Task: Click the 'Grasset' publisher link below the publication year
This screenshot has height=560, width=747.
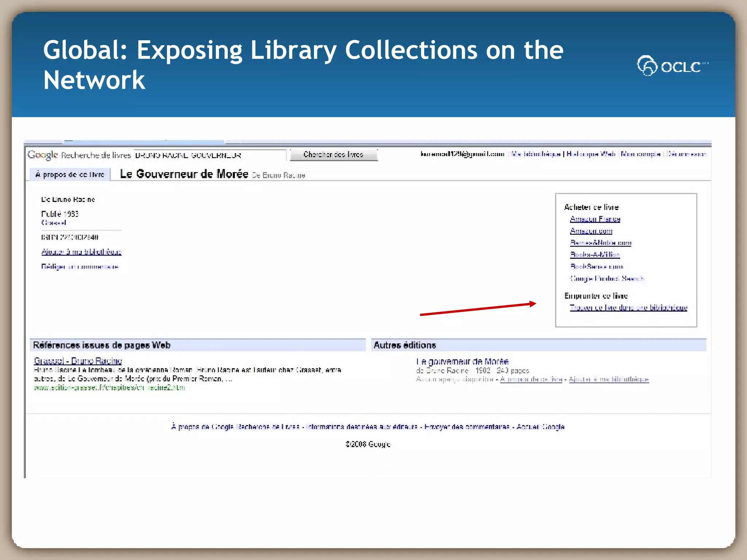Action: [x=54, y=222]
